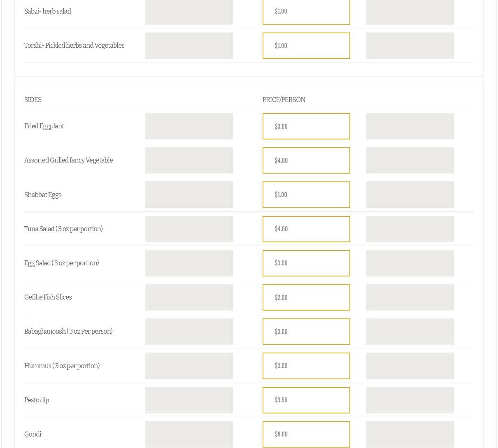Select the Gondi $6.00 price box
The width and height of the screenshot is (498, 448).
pyautogui.click(x=306, y=434)
